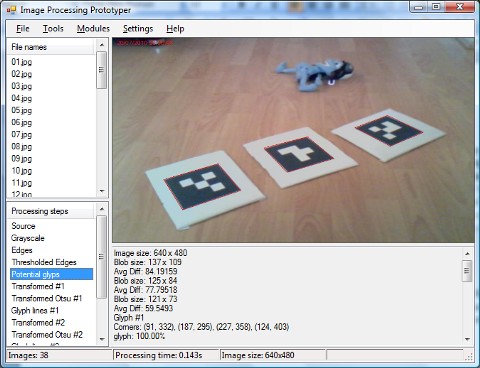Click the Processing steps column header
This screenshot has height=368, width=480.
pyautogui.click(x=51, y=211)
